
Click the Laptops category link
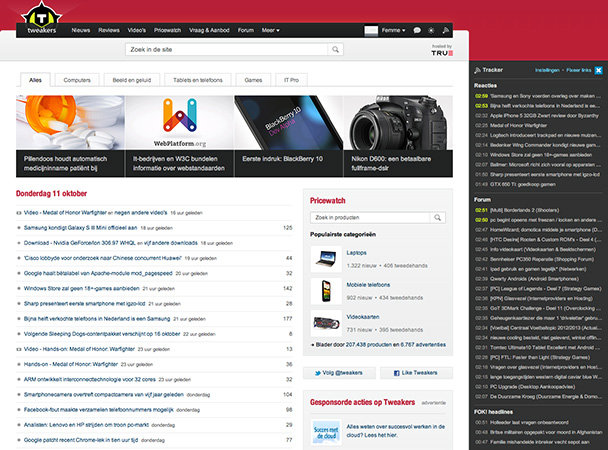tap(356, 253)
